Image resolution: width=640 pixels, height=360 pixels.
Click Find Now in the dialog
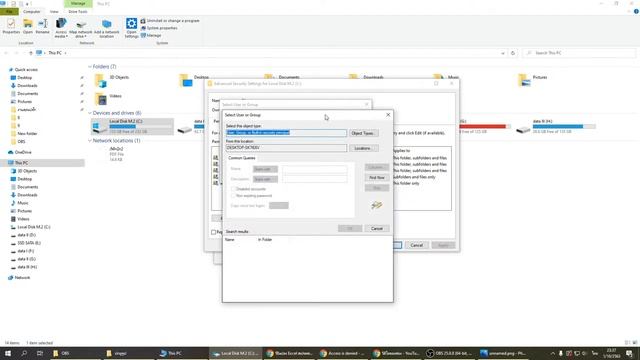377,178
